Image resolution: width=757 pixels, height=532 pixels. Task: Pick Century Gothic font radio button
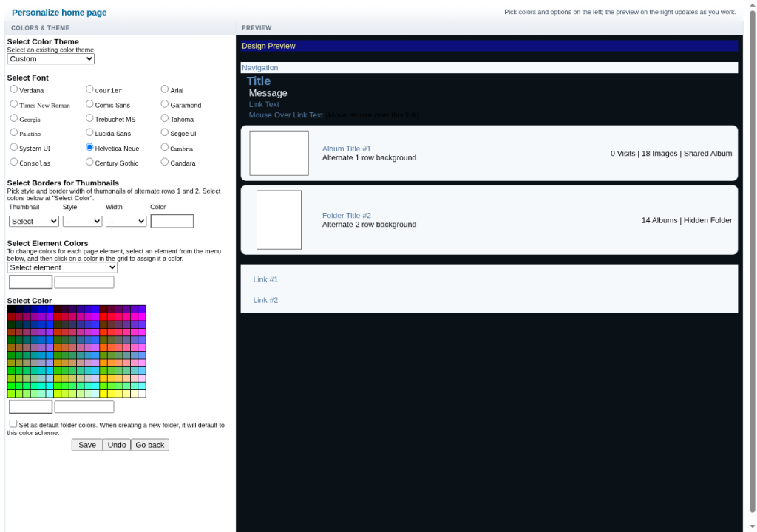click(x=89, y=162)
